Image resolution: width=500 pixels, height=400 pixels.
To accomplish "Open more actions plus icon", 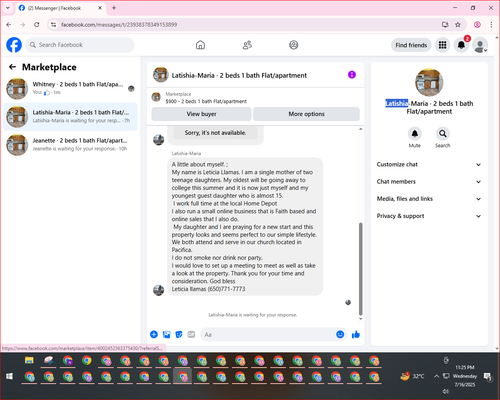I will 154,334.
